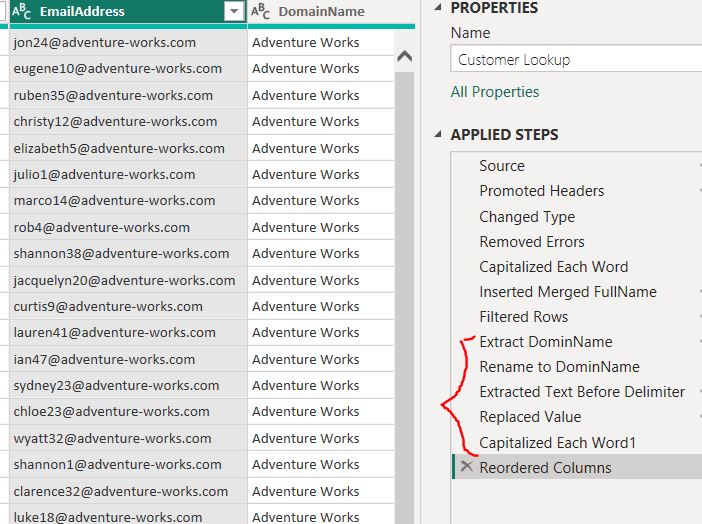Select the Filtered Rows step
This screenshot has height=524, width=702.
(524, 317)
